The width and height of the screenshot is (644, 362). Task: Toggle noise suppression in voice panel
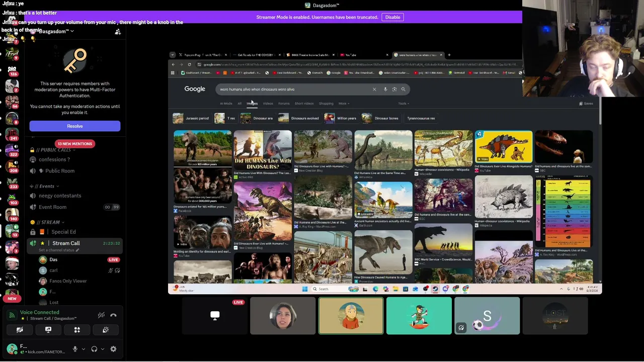pyautogui.click(x=101, y=315)
